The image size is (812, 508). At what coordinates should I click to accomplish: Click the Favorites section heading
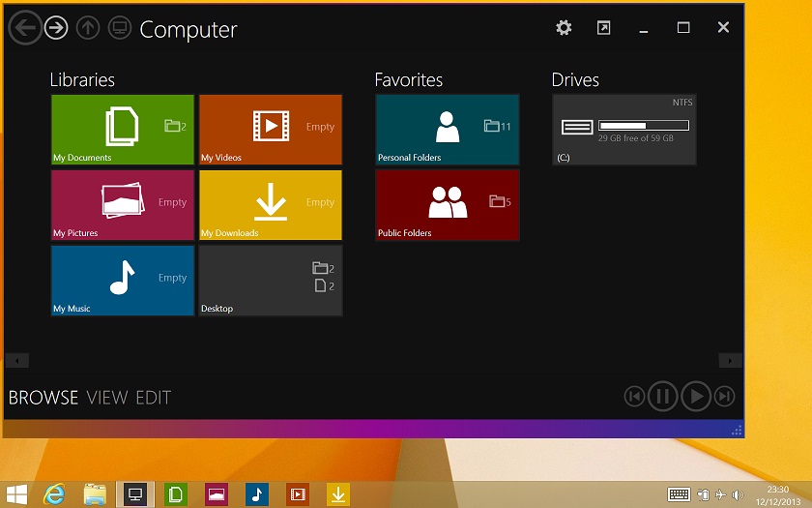409,79
